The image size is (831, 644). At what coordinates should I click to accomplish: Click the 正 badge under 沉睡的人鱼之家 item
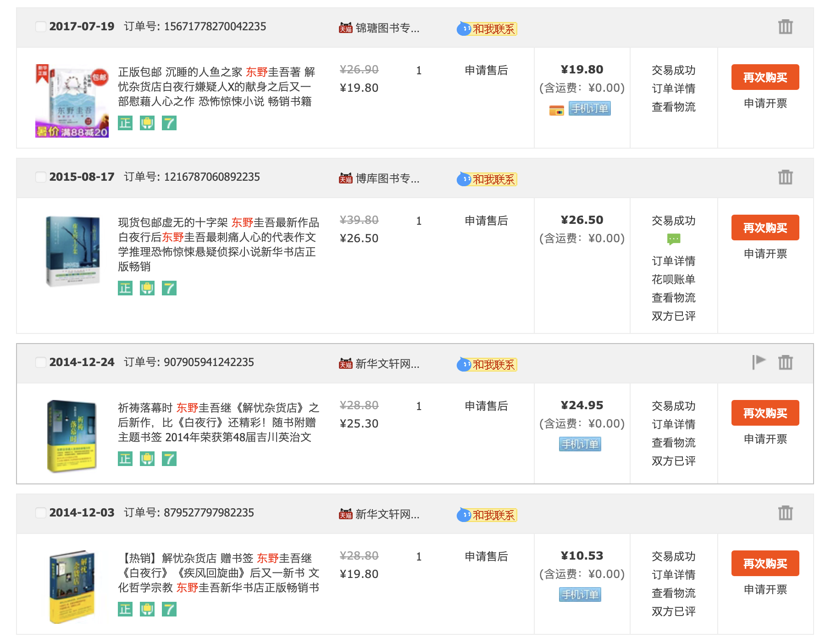pyautogui.click(x=125, y=123)
